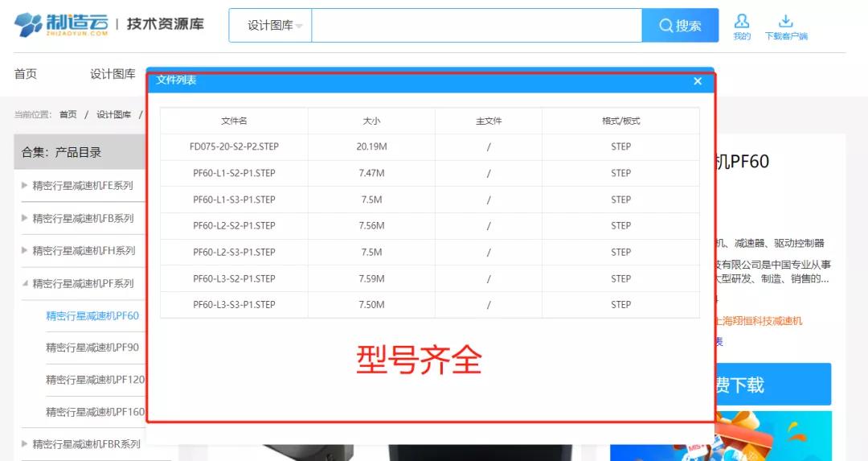Click the 制造云 logo
868x461 pixels.
[61, 25]
